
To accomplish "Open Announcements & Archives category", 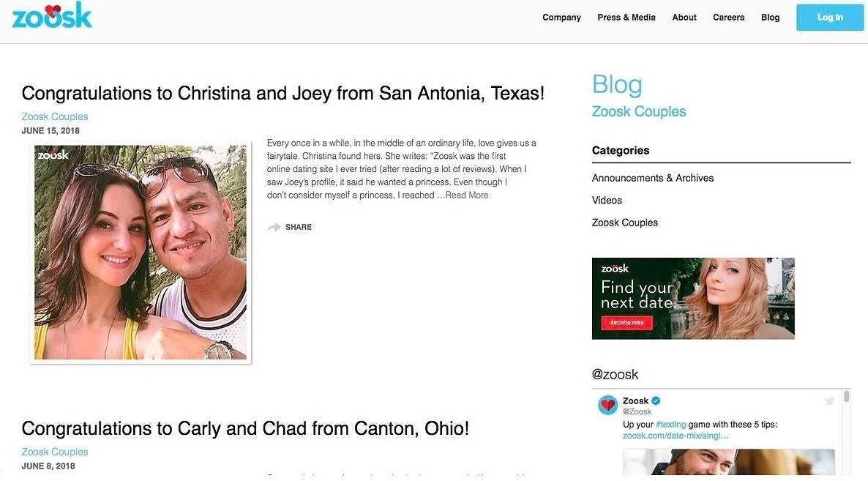I will [653, 178].
